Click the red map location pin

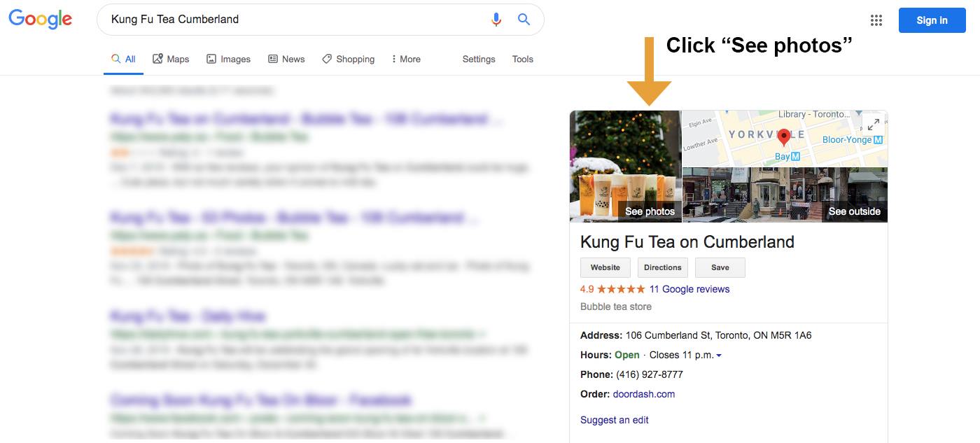784,137
